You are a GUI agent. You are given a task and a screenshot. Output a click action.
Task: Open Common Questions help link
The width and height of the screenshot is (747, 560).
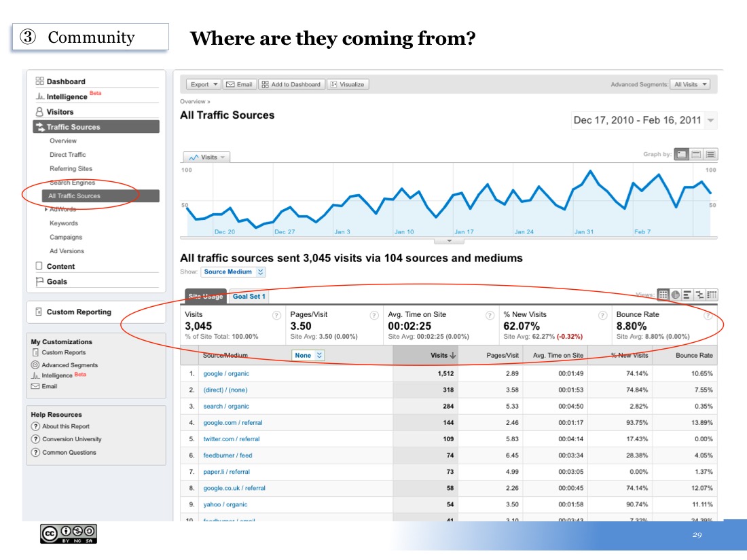63,452
